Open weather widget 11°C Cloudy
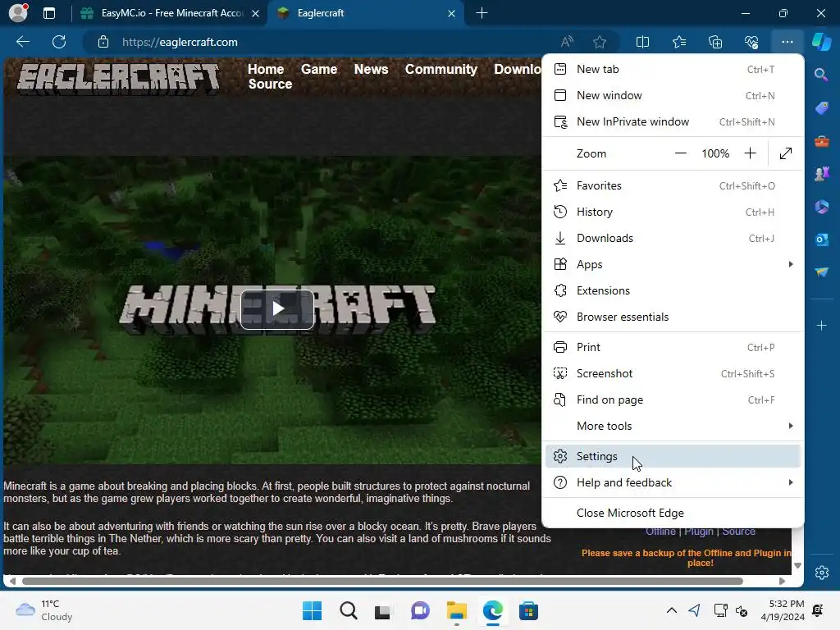The image size is (840, 630). click(x=44, y=610)
